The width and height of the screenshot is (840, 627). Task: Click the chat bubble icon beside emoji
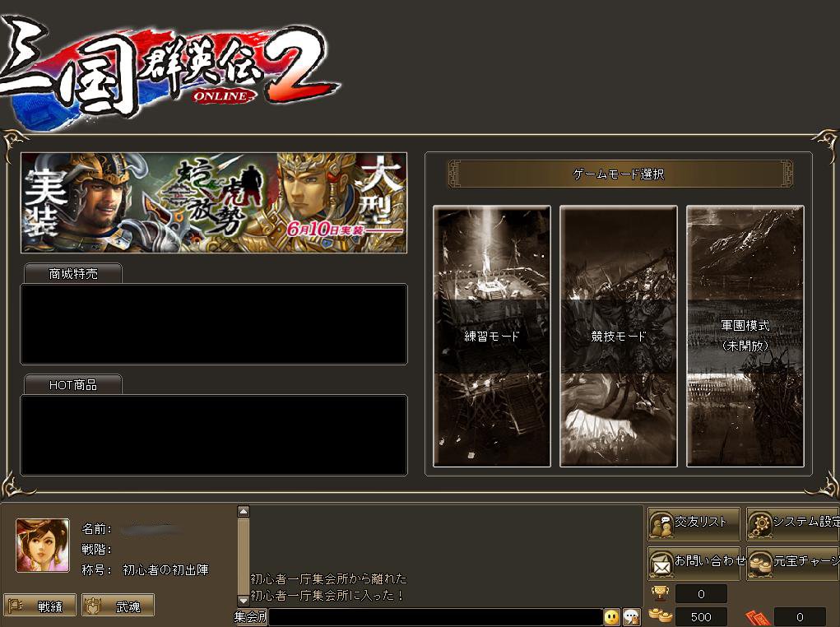coord(632,617)
